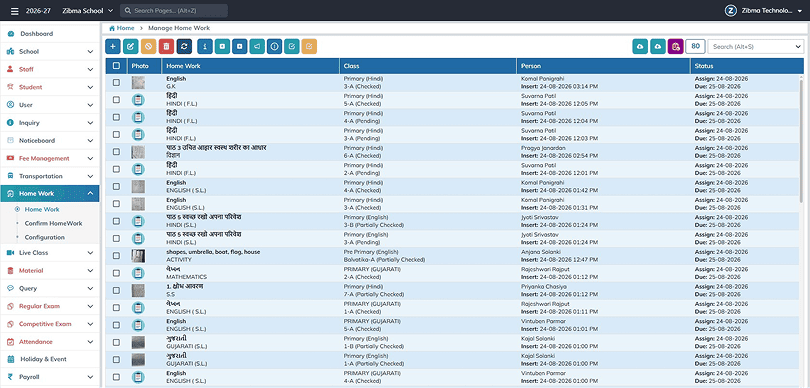Viewport: 810px width, 388px height.
Task: Open Configuration under Home Work
Action: click(44, 238)
